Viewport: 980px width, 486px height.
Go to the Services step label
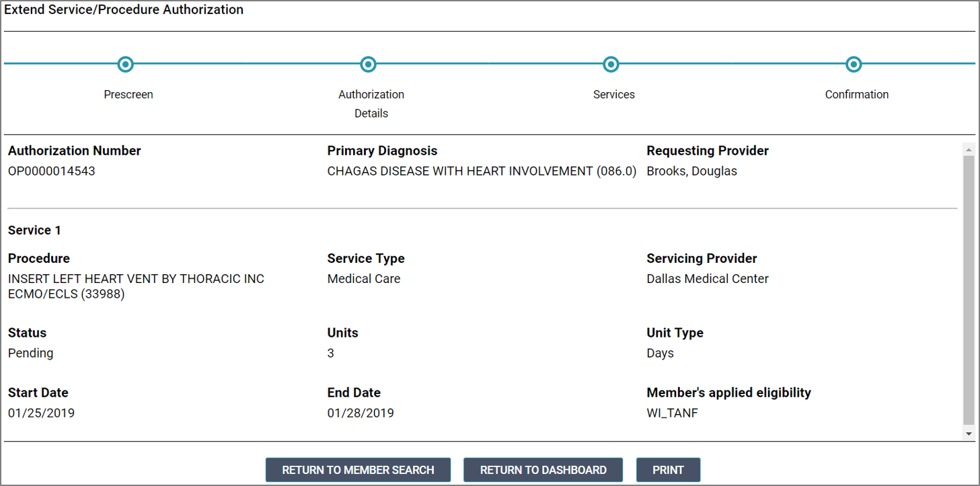(x=613, y=95)
